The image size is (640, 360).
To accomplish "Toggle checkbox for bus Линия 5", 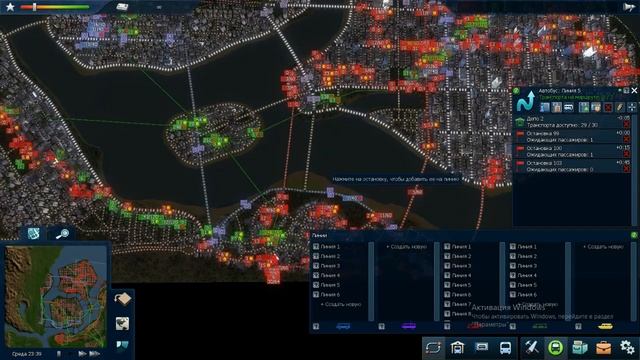I will click(316, 285).
